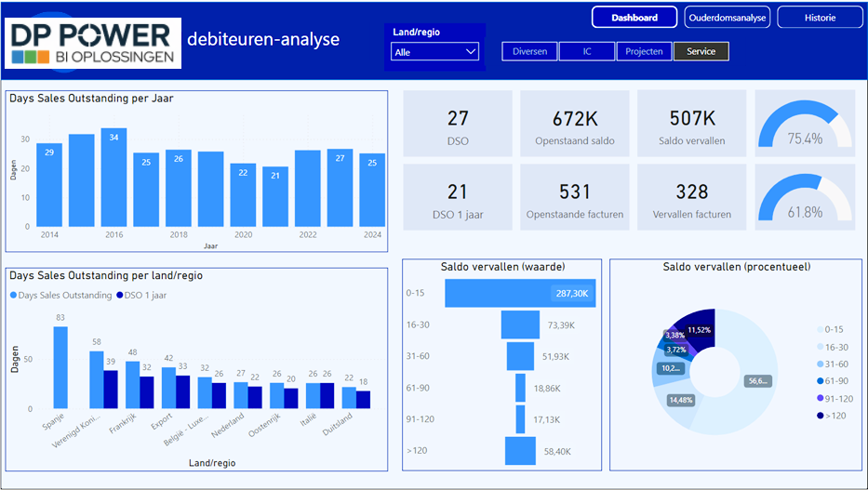Click the Days Sales Outstanding legend marker
Screen dimensions: 868x490
[x=13, y=296]
